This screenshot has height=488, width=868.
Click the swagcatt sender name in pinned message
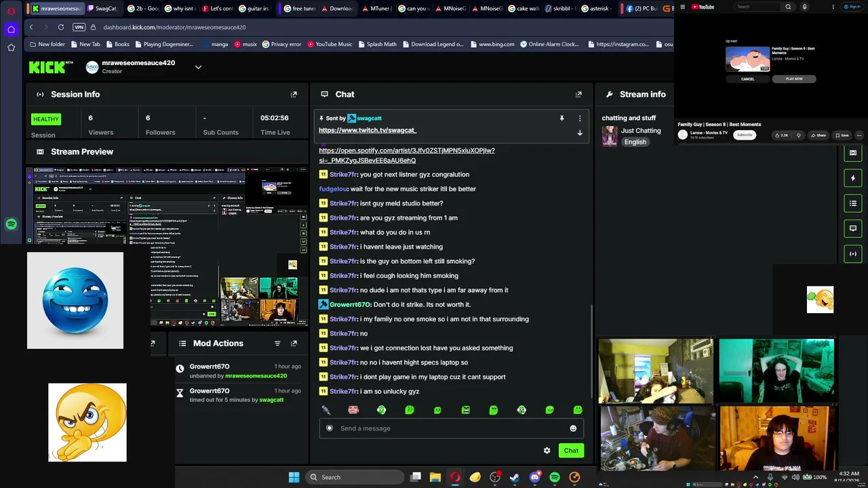click(x=369, y=119)
